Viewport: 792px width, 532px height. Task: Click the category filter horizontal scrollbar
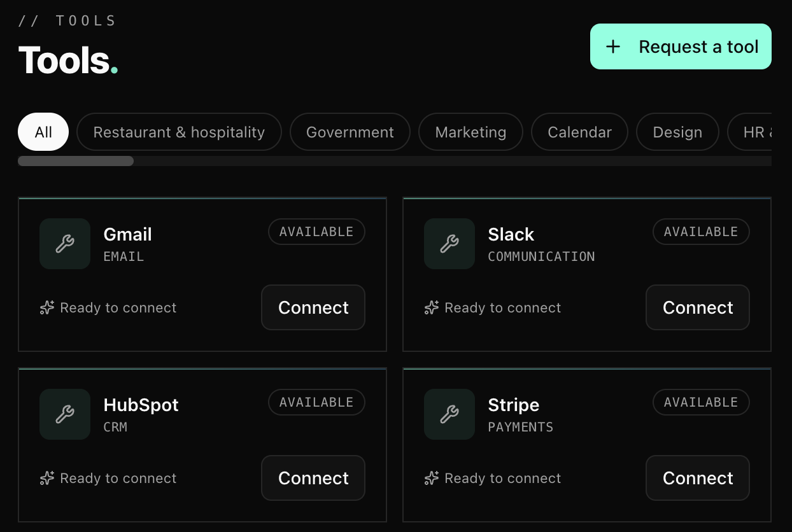pyautogui.click(x=76, y=161)
